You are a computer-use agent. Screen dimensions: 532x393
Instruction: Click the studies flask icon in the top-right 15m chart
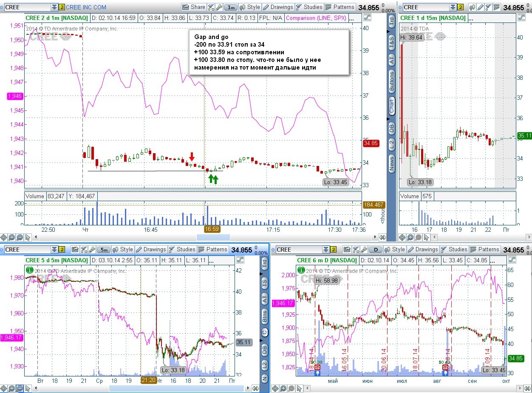coord(488,7)
